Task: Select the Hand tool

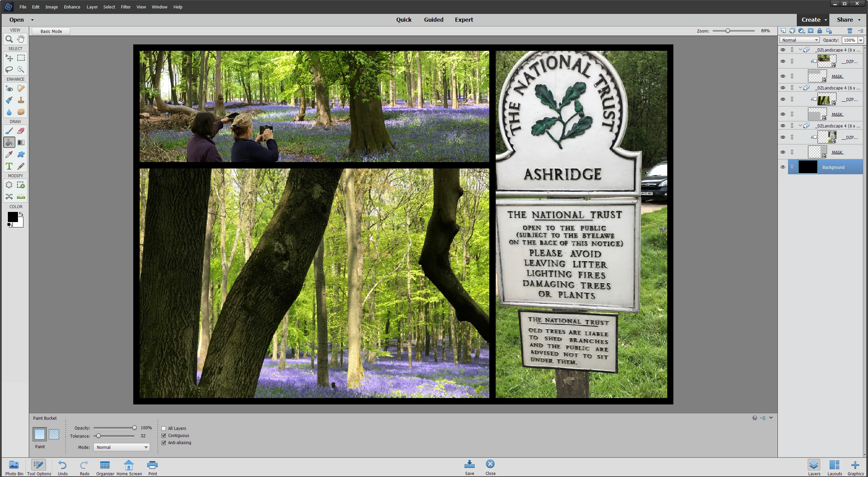Action: (x=21, y=39)
